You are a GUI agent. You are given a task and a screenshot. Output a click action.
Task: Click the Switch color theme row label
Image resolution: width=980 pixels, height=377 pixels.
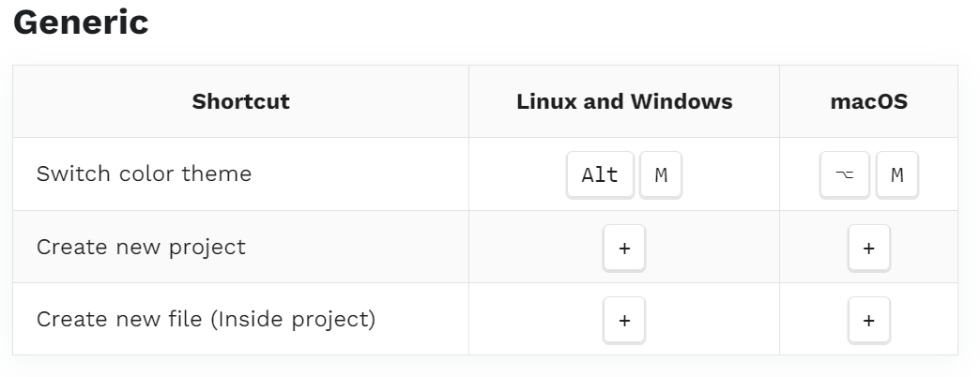(144, 173)
